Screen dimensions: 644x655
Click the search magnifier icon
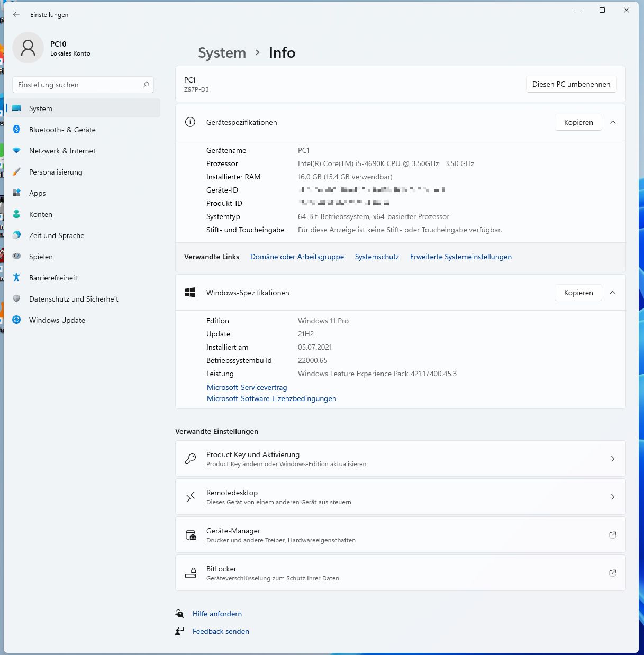146,85
